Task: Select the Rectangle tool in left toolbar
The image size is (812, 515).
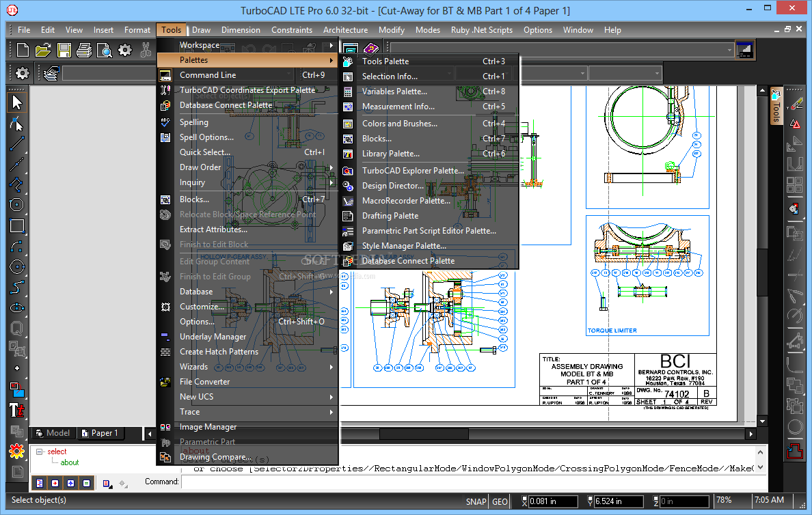Action: (16, 226)
